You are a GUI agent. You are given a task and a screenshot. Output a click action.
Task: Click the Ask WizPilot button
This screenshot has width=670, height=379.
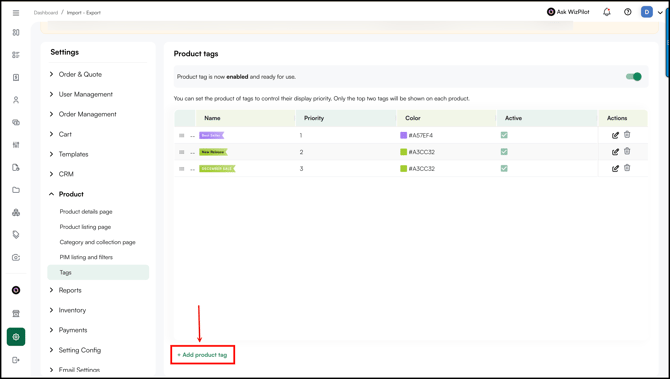pos(568,12)
